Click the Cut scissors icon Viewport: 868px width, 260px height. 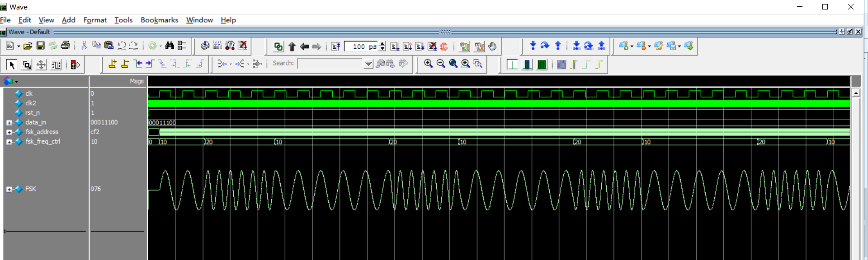84,46
